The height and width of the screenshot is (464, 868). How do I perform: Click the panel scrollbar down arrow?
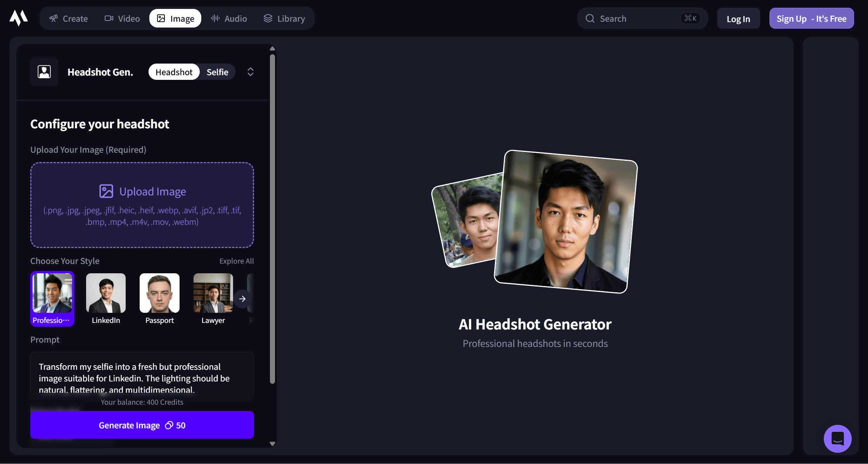[272, 444]
